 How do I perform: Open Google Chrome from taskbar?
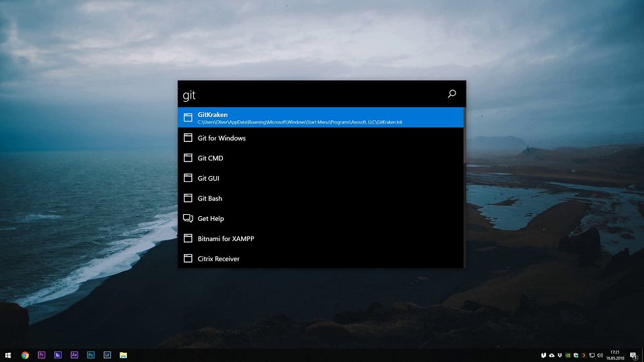point(25,355)
